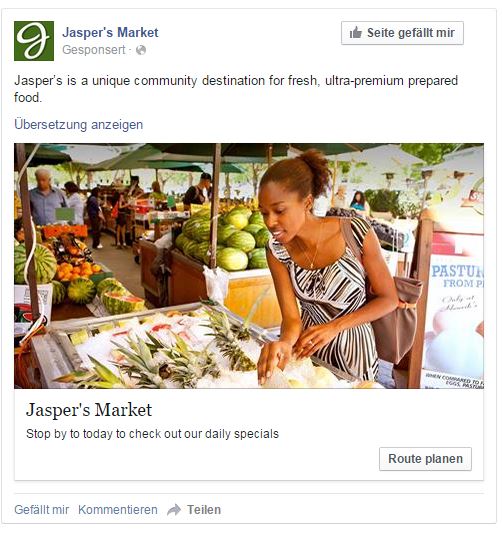Open Jasper's Market green logo profile picture

(x=34, y=41)
